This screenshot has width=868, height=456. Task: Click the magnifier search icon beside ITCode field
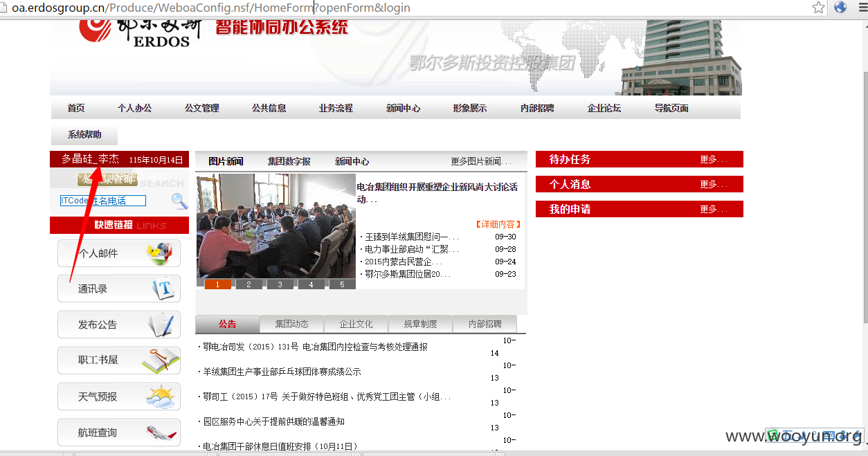click(179, 201)
